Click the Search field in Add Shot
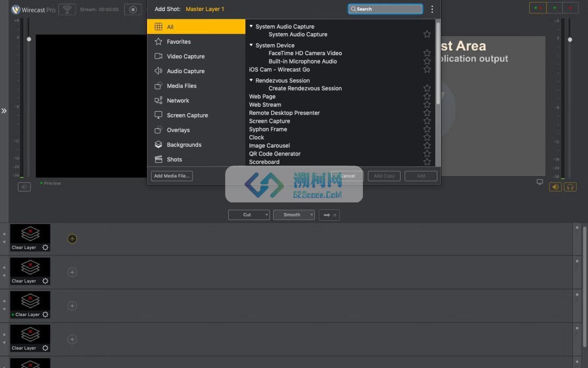 pos(385,9)
